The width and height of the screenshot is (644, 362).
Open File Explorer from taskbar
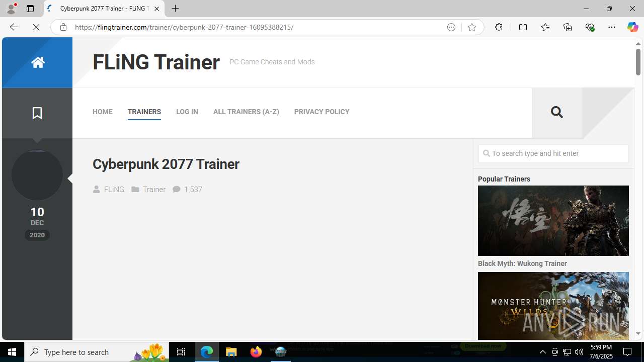231,352
